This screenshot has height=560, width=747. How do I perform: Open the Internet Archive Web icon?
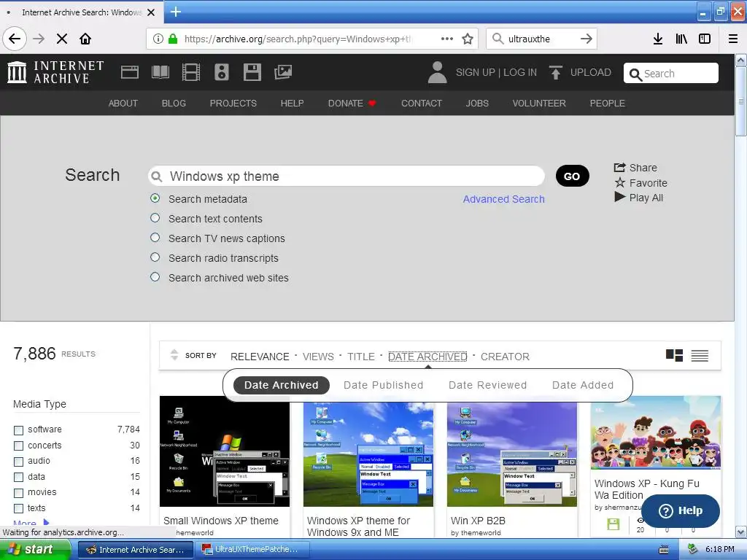pos(130,72)
